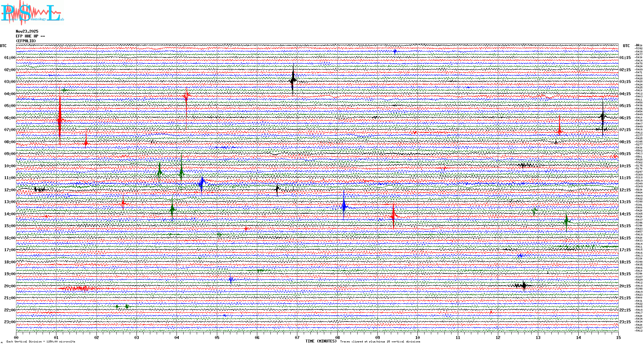Click the PSL Seismology Lab logo
Viewport: 644px width, 346px height.
click(x=31, y=13)
